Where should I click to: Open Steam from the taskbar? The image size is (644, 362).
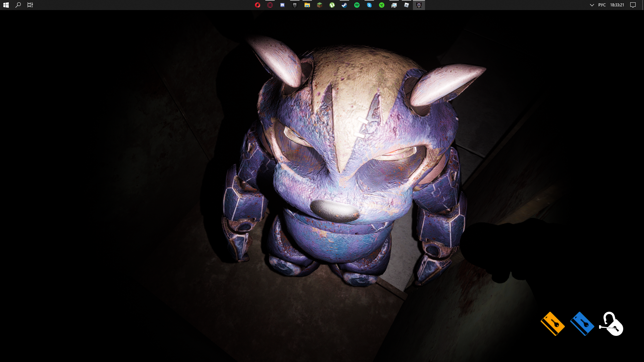pos(344,5)
